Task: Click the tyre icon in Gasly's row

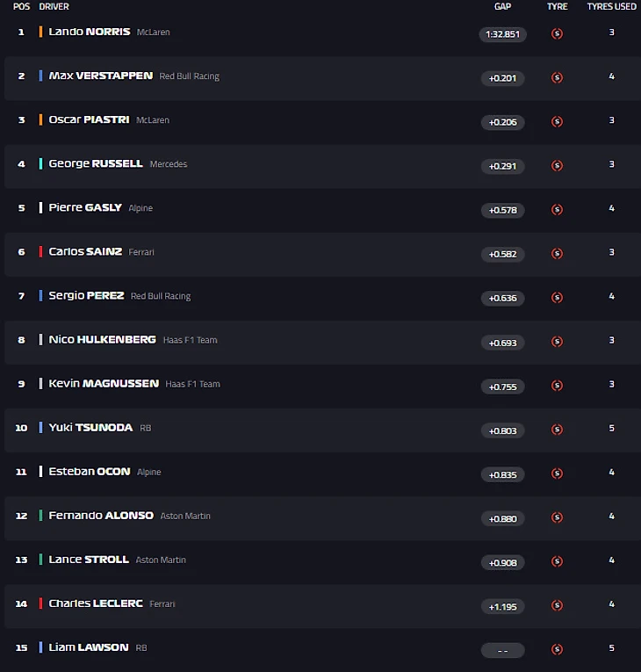Action: click(557, 210)
